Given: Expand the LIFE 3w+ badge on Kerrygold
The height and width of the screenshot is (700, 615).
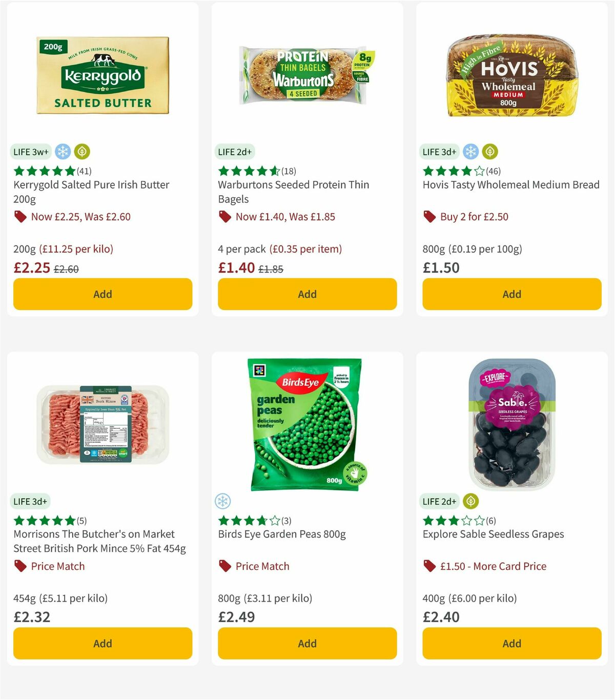Looking at the screenshot, I should click(30, 152).
